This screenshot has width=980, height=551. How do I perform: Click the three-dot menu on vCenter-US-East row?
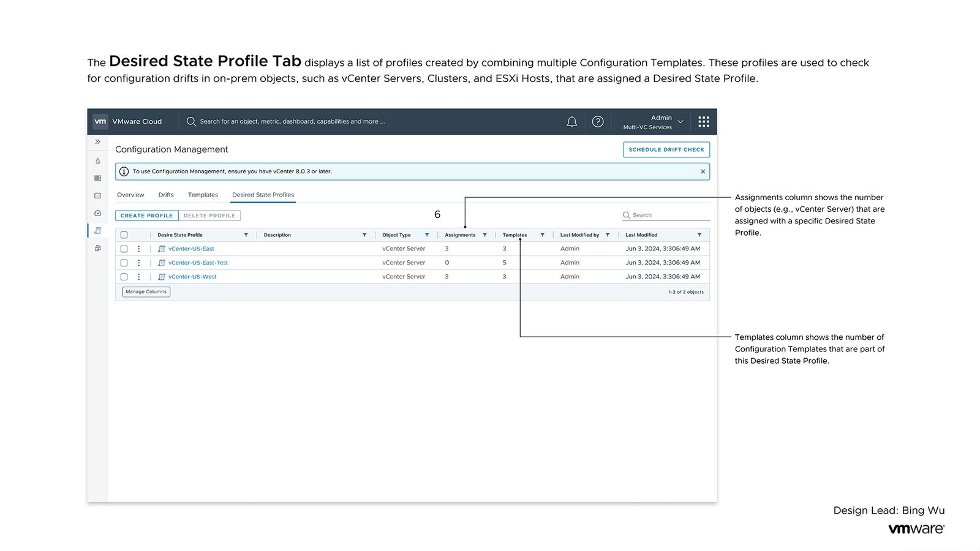(x=139, y=249)
